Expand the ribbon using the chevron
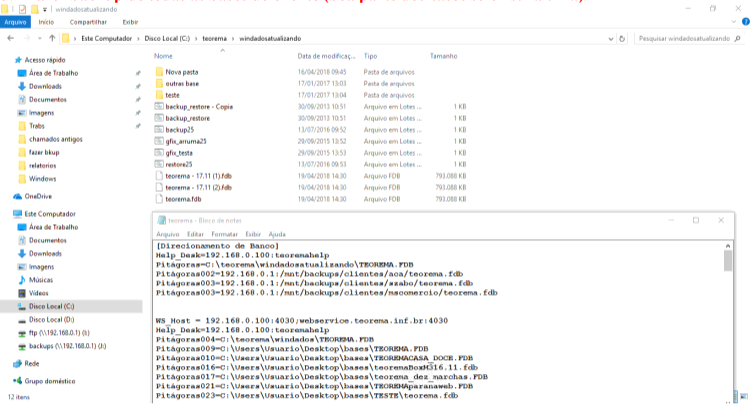The height and width of the screenshot is (413, 751). pos(734,22)
